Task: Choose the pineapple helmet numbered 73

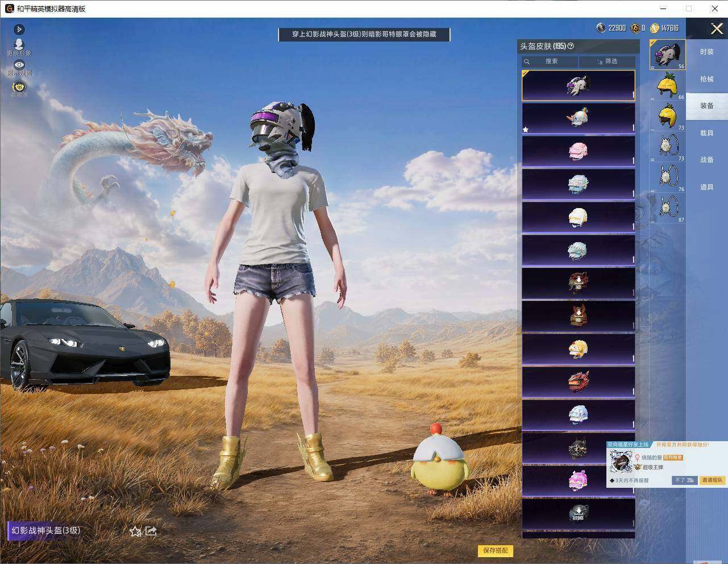Action: [x=668, y=117]
